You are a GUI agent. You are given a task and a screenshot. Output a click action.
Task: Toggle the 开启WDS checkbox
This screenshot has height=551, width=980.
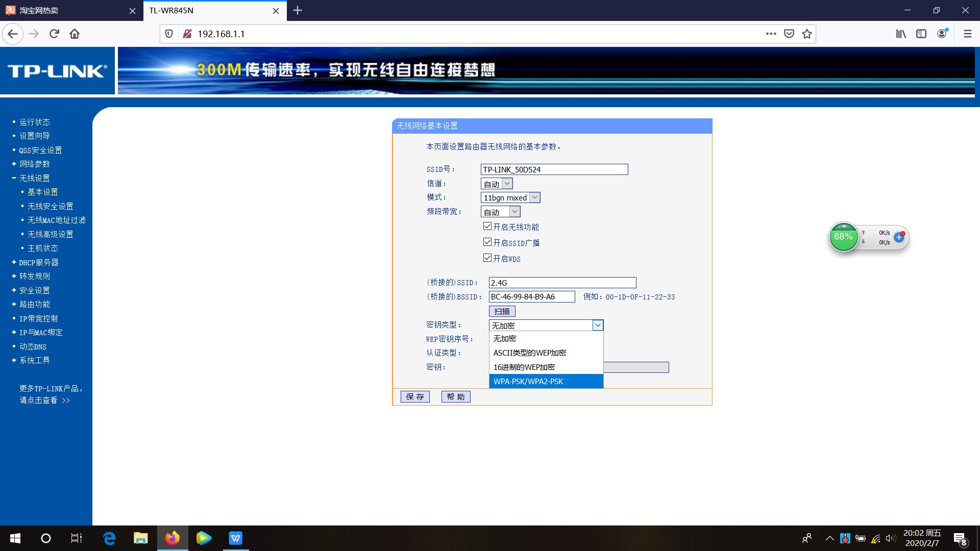click(x=487, y=258)
